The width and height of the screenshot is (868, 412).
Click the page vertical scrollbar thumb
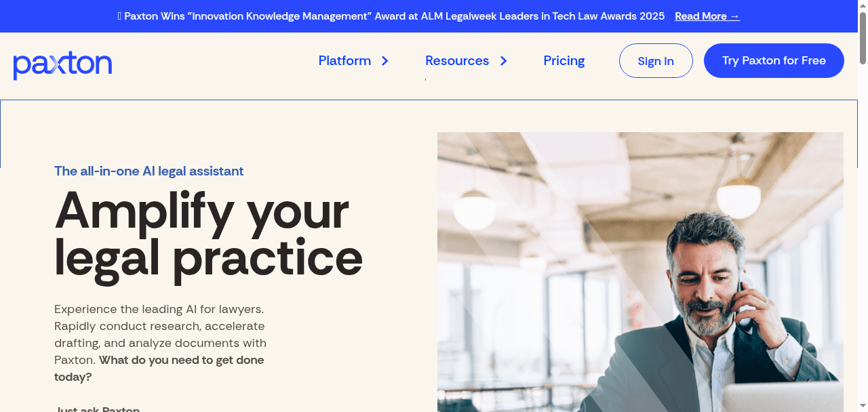[863, 38]
